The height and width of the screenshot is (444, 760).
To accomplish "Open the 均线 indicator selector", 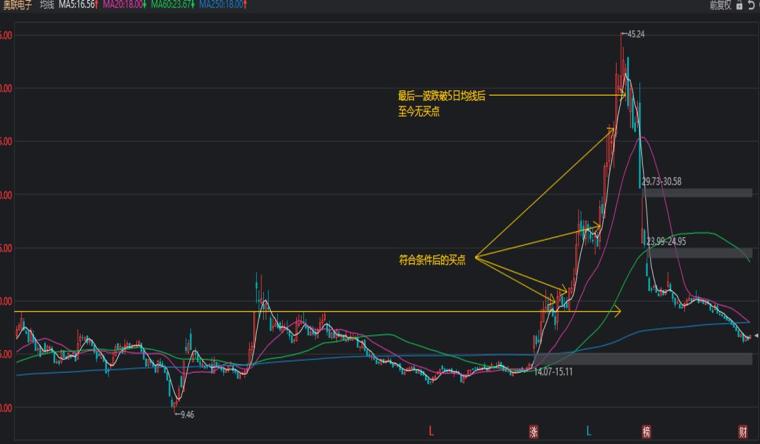I will 47,5.
